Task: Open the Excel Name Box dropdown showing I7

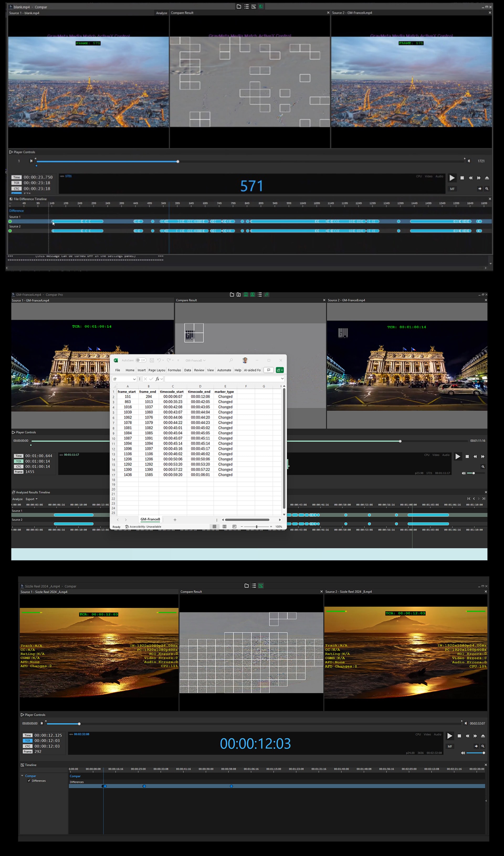Action: point(134,379)
